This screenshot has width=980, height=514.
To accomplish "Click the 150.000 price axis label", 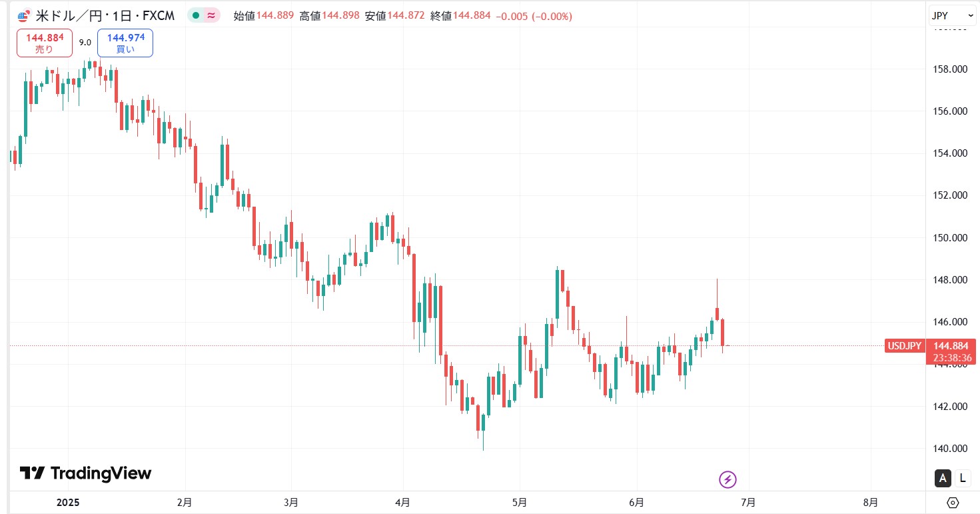I will coord(950,238).
